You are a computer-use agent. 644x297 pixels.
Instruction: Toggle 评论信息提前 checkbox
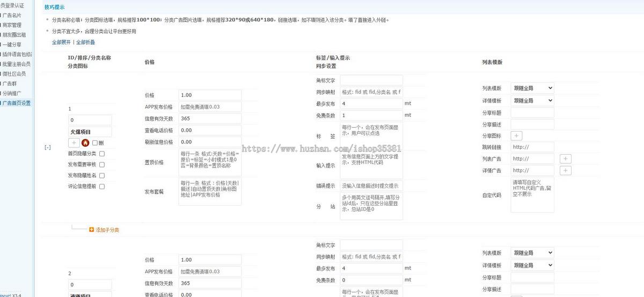click(x=102, y=186)
